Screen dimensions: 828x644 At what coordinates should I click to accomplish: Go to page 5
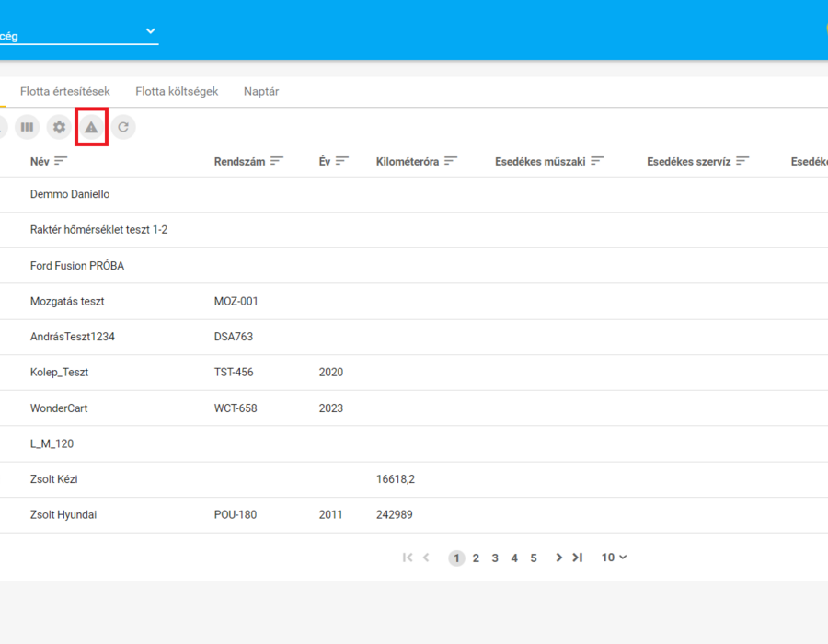pyautogui.click(x=534, y=558)
